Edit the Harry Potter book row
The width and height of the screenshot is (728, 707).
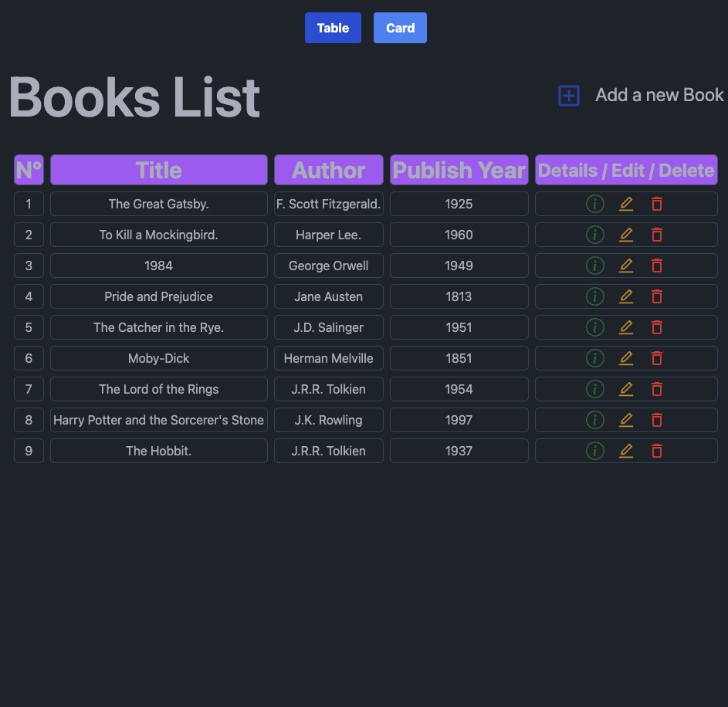point(626,420)
